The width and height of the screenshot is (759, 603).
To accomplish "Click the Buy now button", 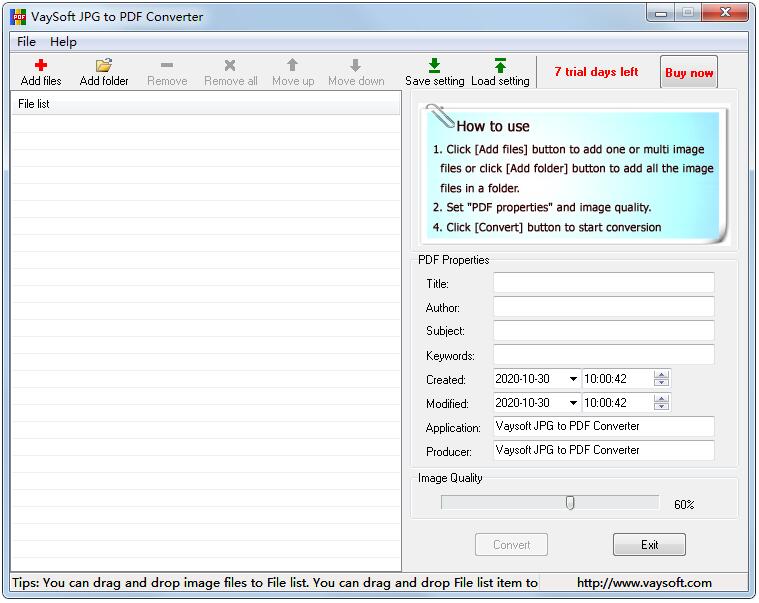I will click(689, 72).
